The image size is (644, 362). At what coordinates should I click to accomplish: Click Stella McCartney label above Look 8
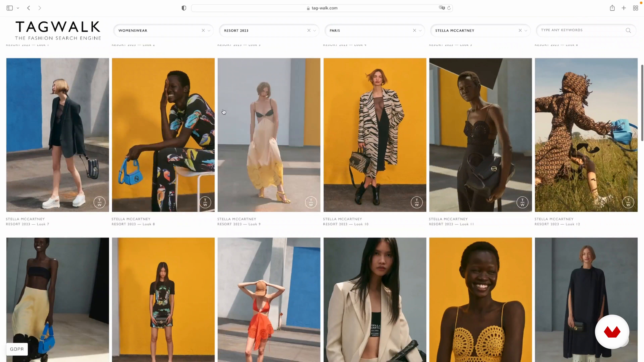[x=131, y=219]
